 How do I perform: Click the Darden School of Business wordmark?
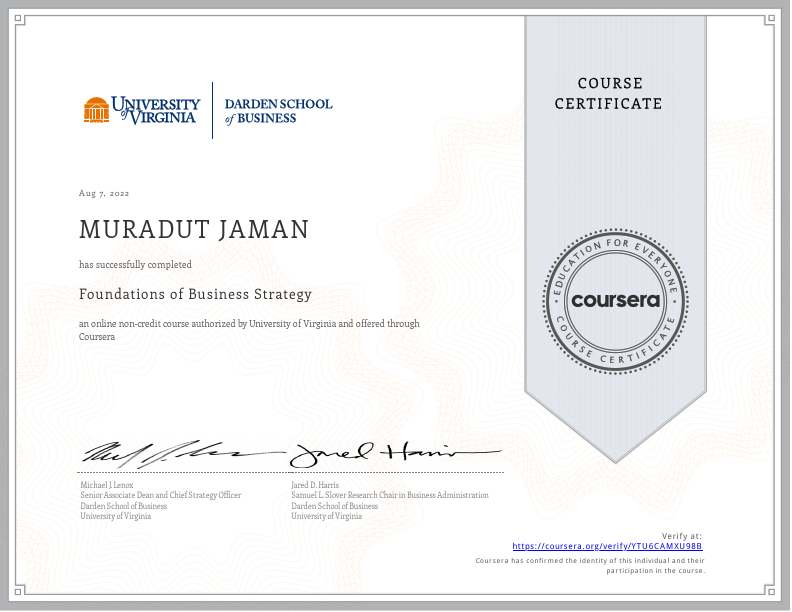[x=278, y=111]
